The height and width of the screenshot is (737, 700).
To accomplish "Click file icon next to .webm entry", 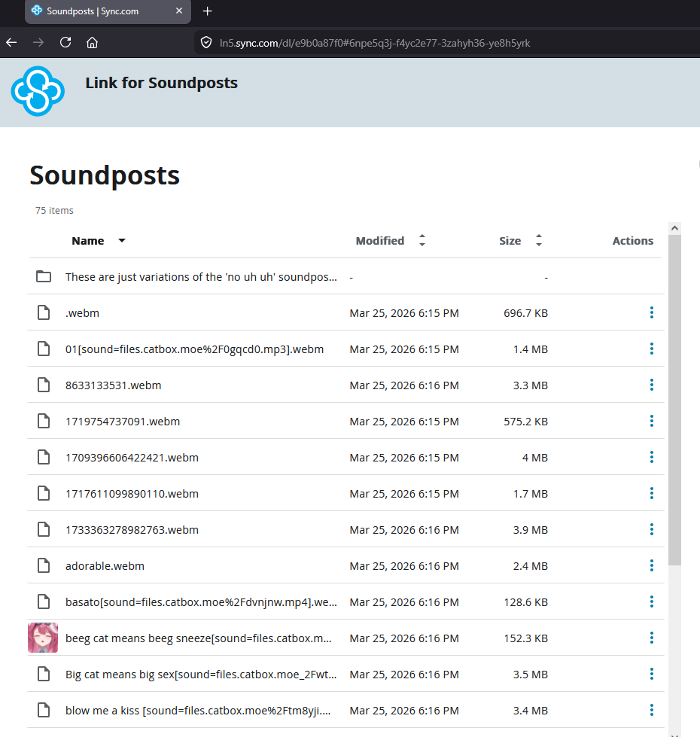I will (44, 312).
